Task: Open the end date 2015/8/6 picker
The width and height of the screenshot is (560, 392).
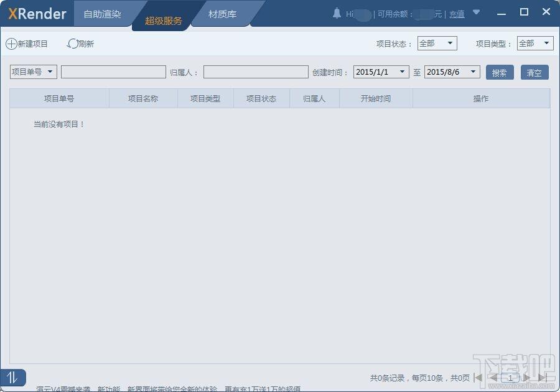Action: pyautogui.click(x=452, y=72)
